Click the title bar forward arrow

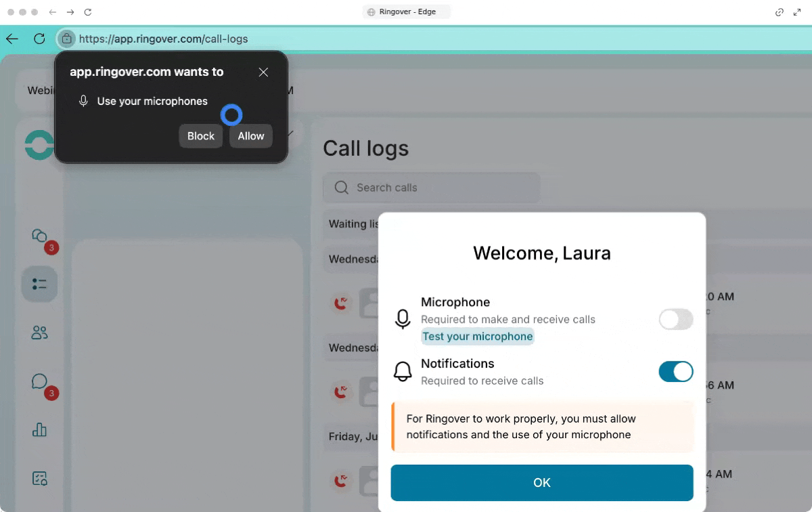(70, 12)
